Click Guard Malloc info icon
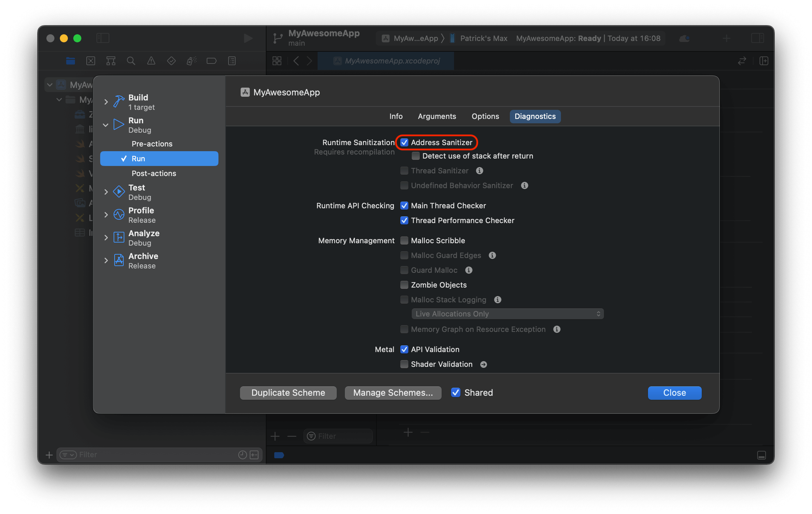The image size is (812, 514). 469,270
